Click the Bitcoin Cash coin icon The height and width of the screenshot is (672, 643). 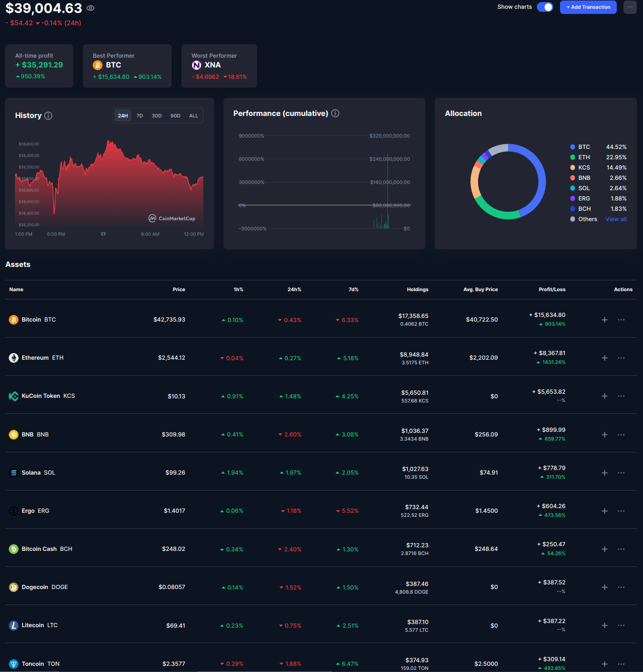(x=14, y=549)
